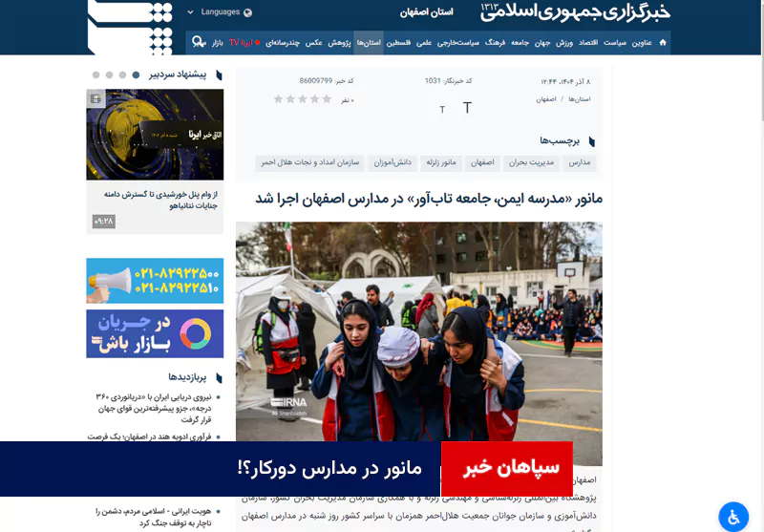764x532 pixels.
Task: Open the فلسطین menu item
Action: click(398, 43)
